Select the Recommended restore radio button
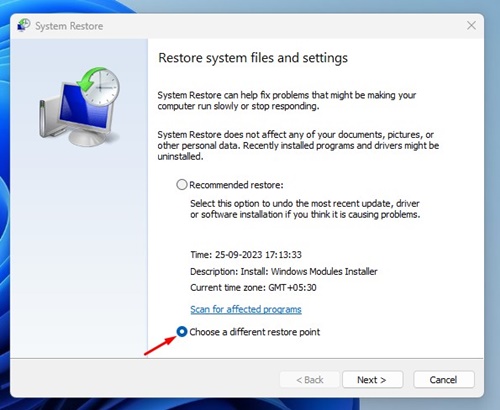500x410 pixels. click(182, 185)
